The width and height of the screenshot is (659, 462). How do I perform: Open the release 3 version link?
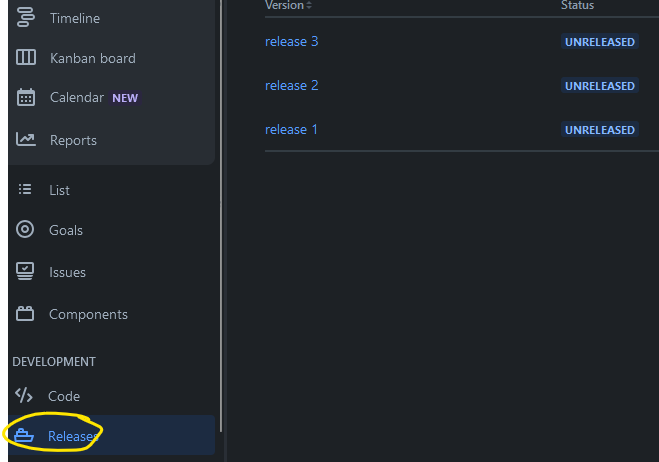coord(291,41)
